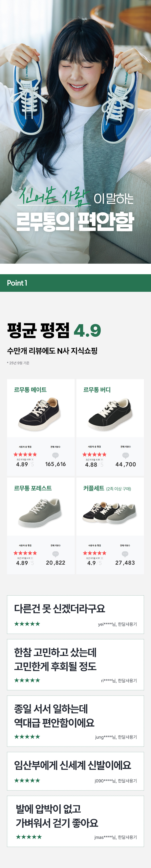Click the Point 1 green banner
The image size is (151, 868).
tap(75, 283)
